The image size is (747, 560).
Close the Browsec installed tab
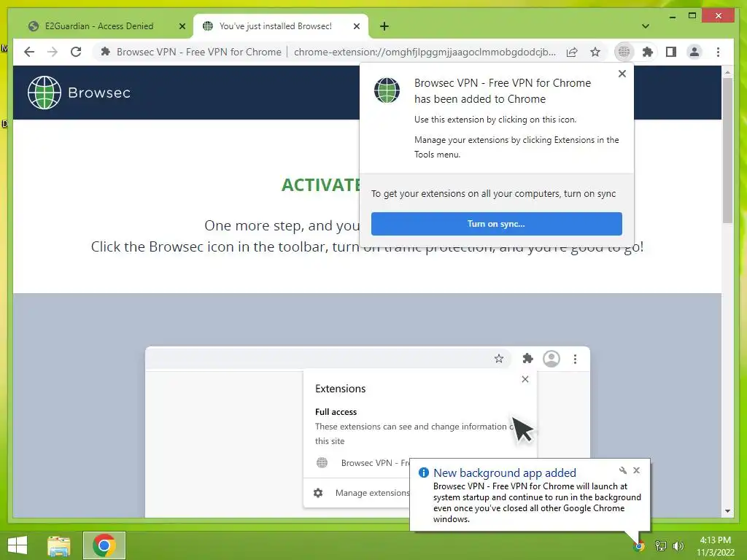(356, 26)
